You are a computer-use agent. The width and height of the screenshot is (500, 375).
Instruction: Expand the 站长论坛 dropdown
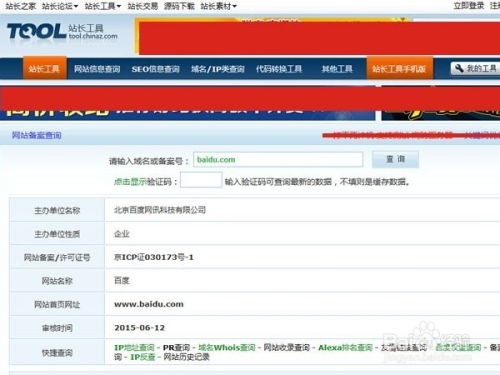click(60, 6)
